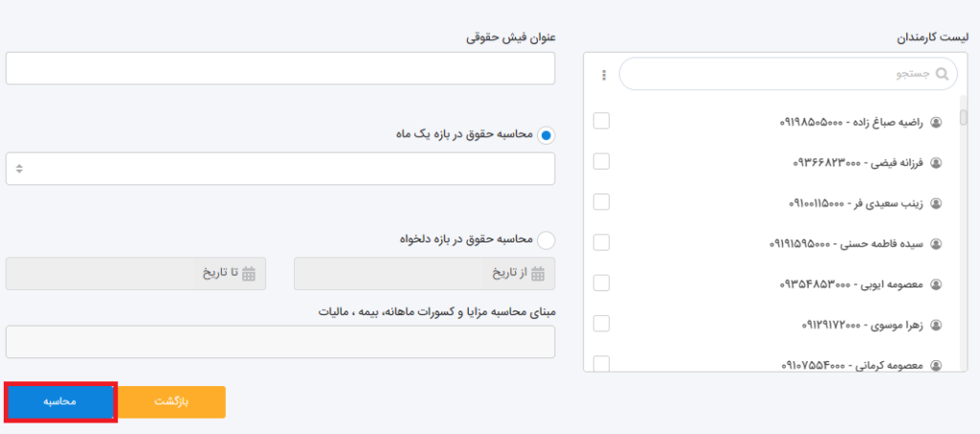Click user icon beside راضیه صباغ زاده
This screenshot has height=434, width=980.
coord(936,123)
